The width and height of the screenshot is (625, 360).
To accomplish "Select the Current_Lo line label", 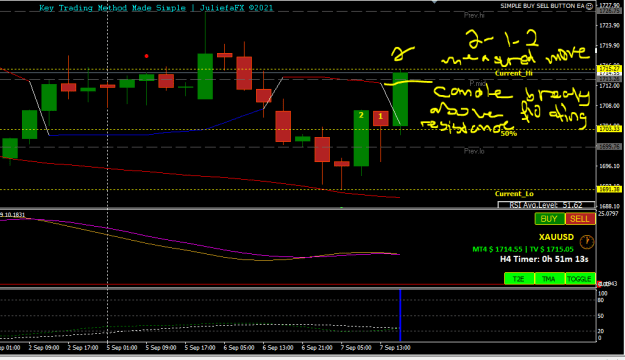I will (514, 194).
